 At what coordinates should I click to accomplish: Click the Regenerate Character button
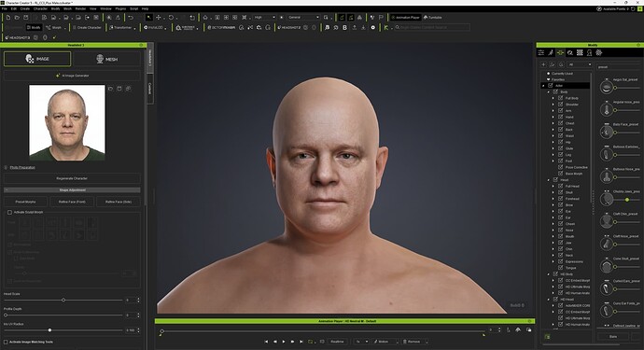[72, 178]
